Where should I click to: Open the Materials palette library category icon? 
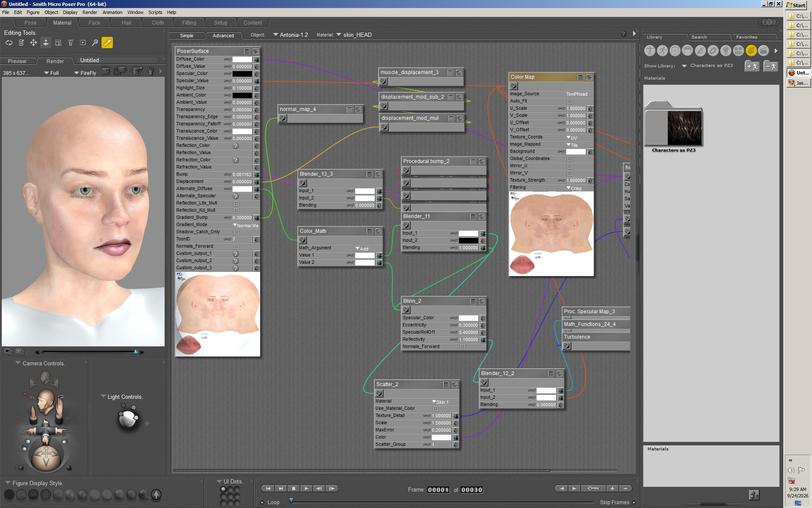pyautogui.click(x=751, y=51)
